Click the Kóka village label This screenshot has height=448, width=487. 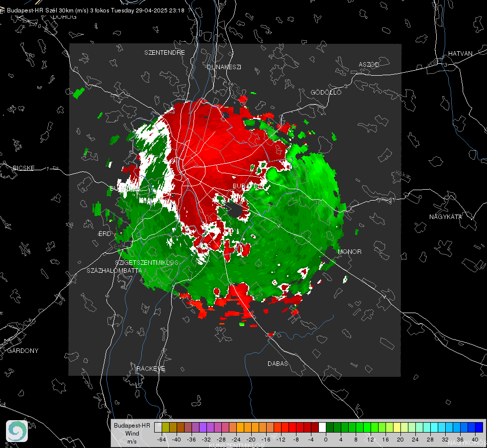click(x=403, y=175)
